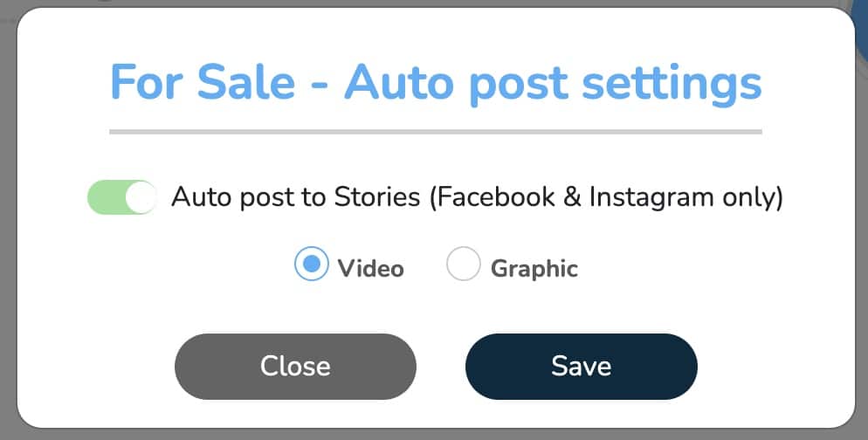
Task: Click the Graphic label text
Action: [x=534, y=270]
